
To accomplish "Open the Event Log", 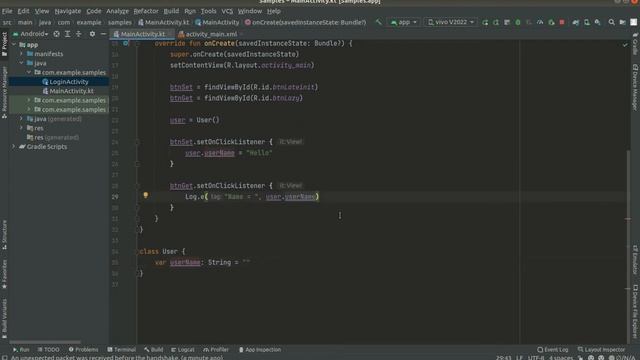I will coord(553,350).
